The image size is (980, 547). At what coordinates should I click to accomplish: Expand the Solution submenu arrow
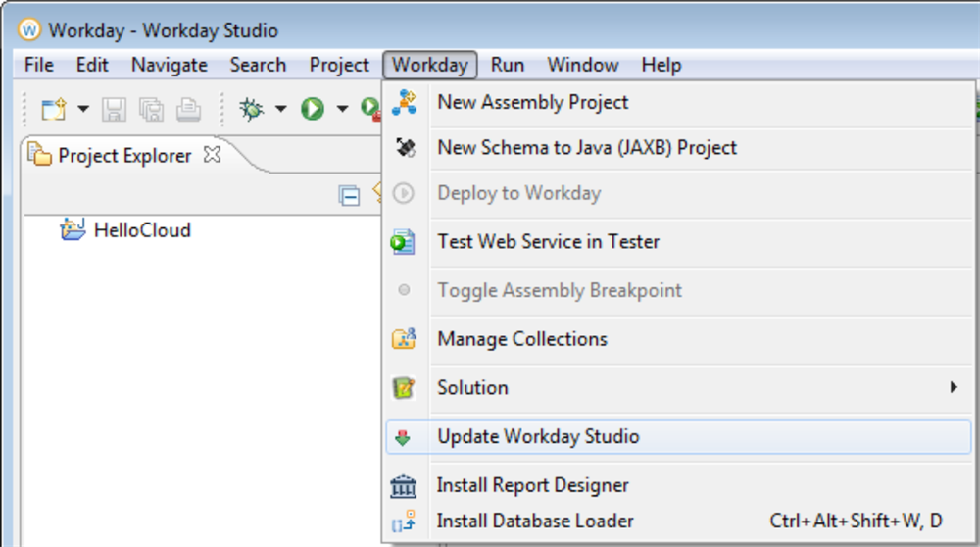(954, 387)
